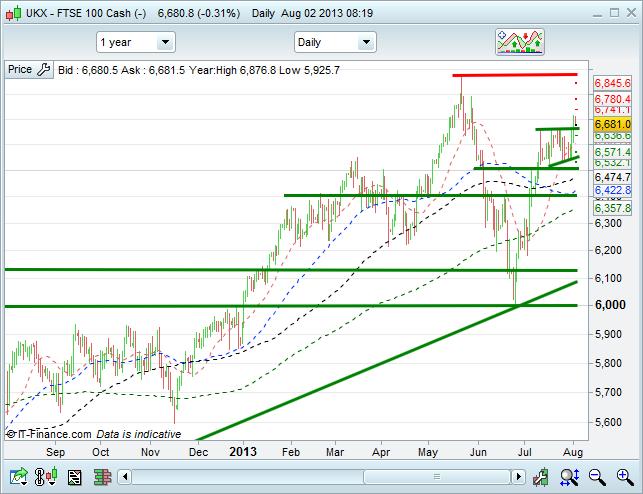Click the highlighted 6,681.0 current price label
Image resolution: width=643 pixels, height=494 pixels.
612,122
